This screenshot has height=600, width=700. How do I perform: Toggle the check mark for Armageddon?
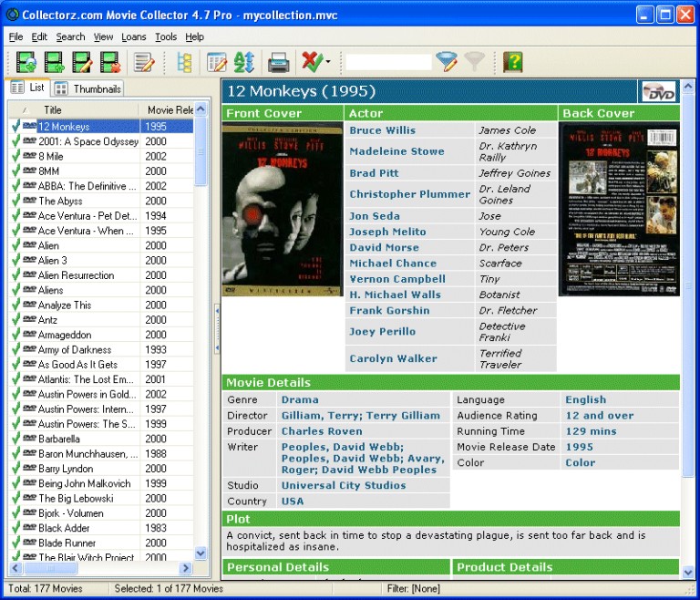(15, 335)
